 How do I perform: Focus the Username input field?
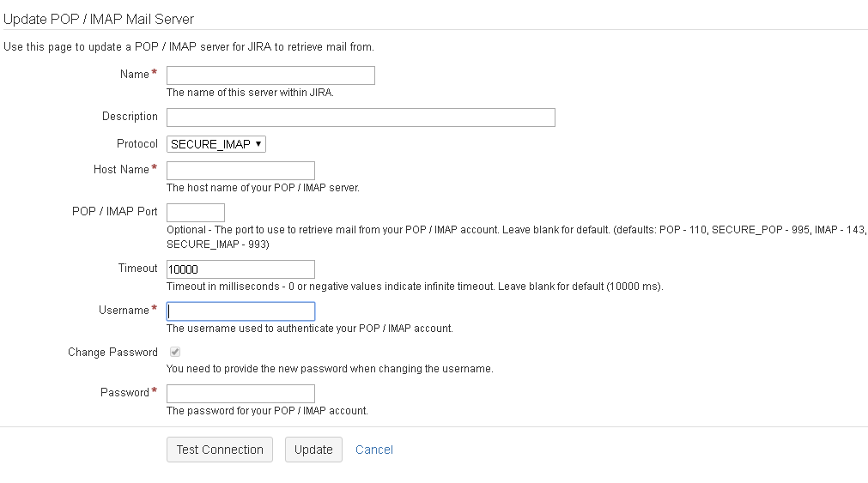240,311
